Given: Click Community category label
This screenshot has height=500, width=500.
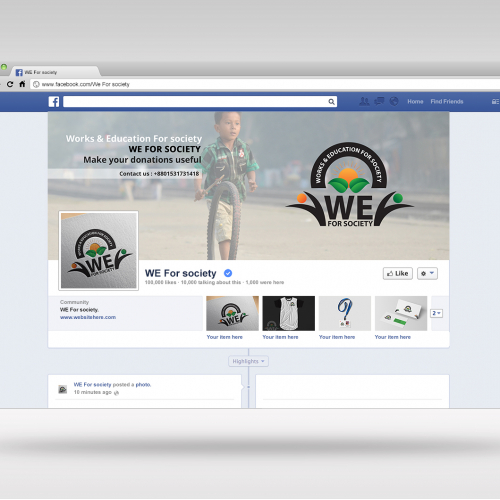Looking at the screenshot, I should [x=74, y=302].
